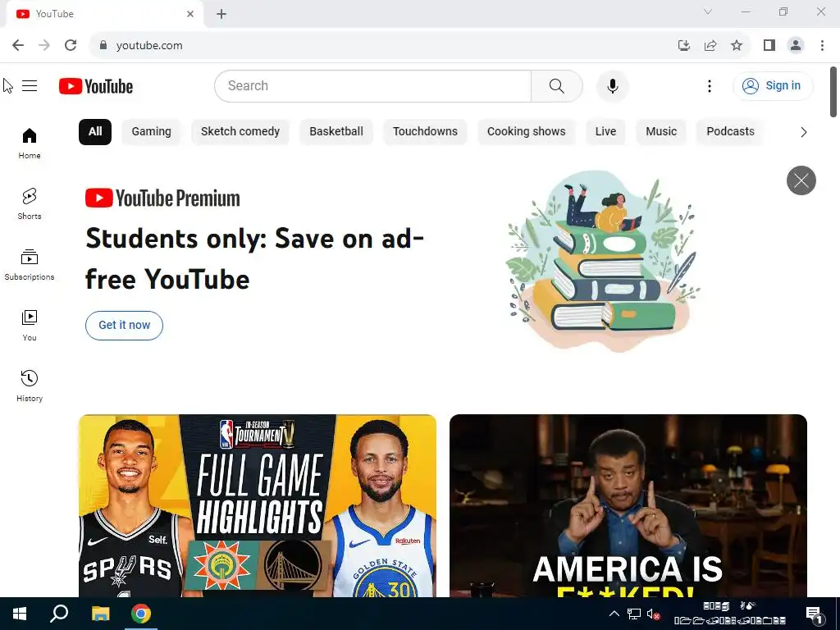Show more category chips arrow
840x630 pixels.
[x=803, y=132]
